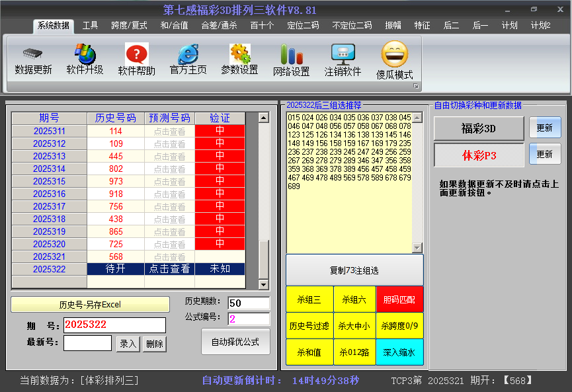Click the cyan 深入缩水 button
This screenshot has width=572, height=392.
point(399,352)
